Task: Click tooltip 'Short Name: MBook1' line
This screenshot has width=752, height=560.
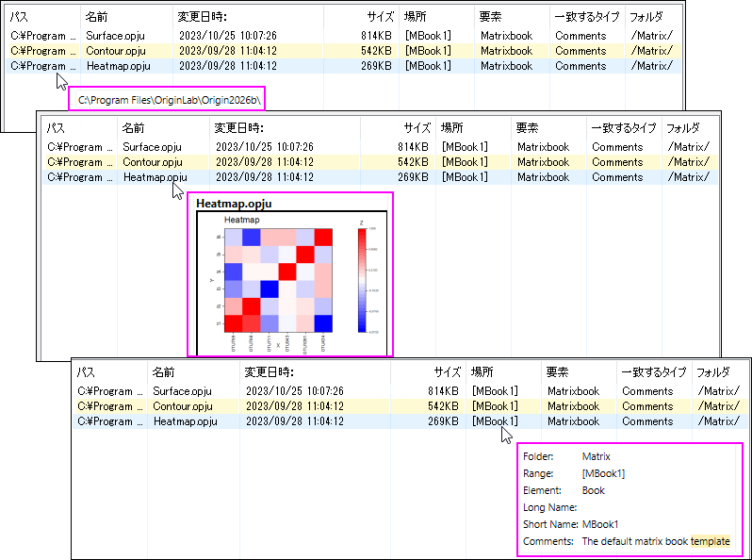Action: pyautogui.click(x=571, y=524)
